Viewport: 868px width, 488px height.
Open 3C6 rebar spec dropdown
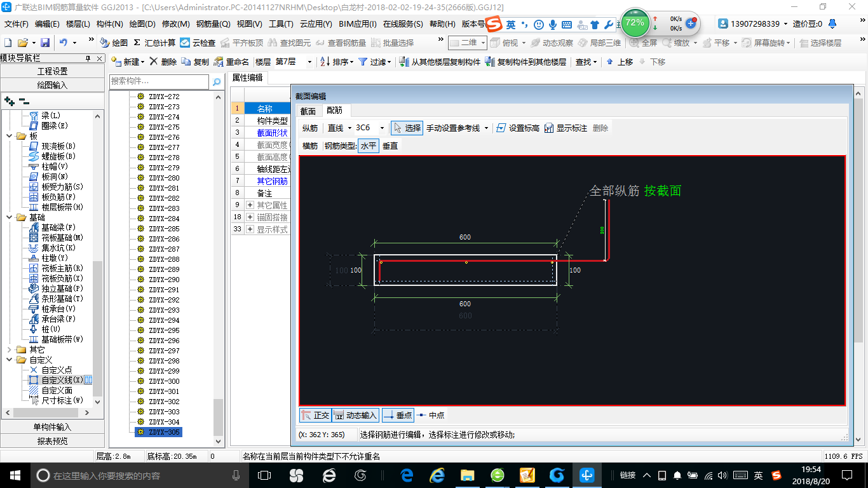pyautogui.click(x=382, y=128)
